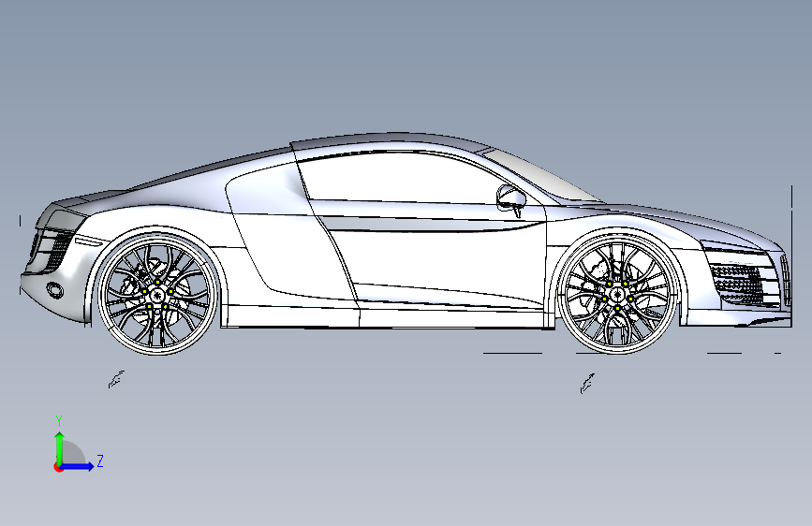Screen dimensions: 812x526
Task: Pick the rear wheel hub center
Action: pos(158,295)
